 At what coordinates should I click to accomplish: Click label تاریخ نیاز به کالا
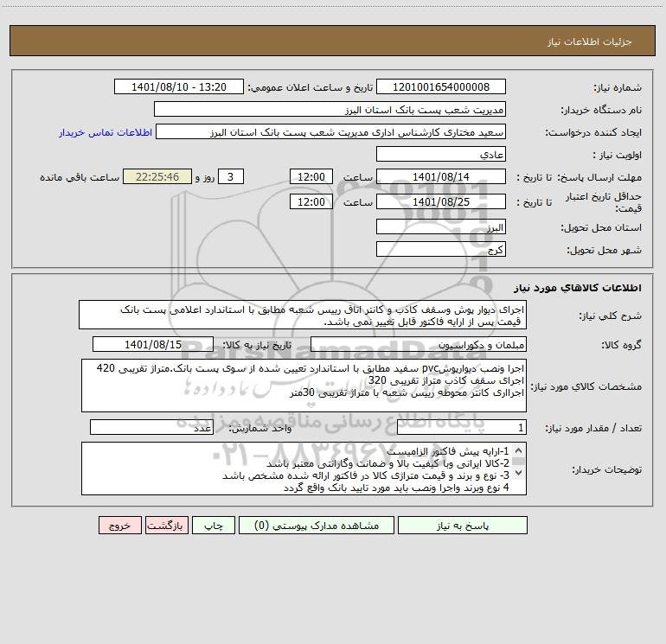point(258,345)
